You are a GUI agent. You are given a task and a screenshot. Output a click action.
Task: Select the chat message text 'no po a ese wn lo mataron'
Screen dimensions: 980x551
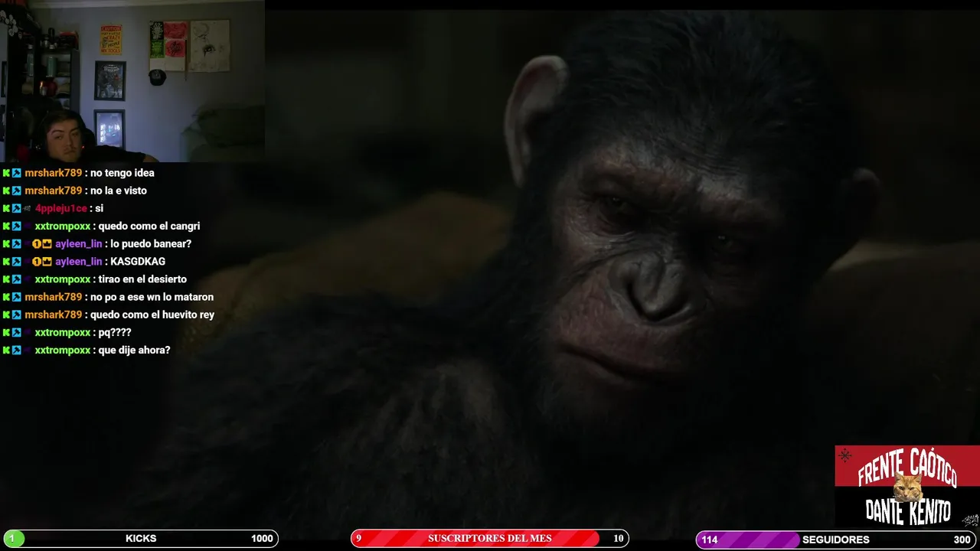click(152, 297)
